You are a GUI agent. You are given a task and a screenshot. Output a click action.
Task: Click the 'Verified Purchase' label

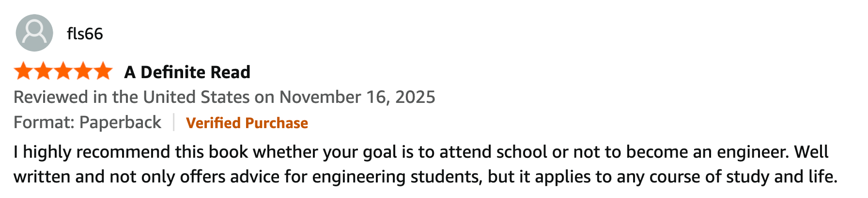(247, 123)
